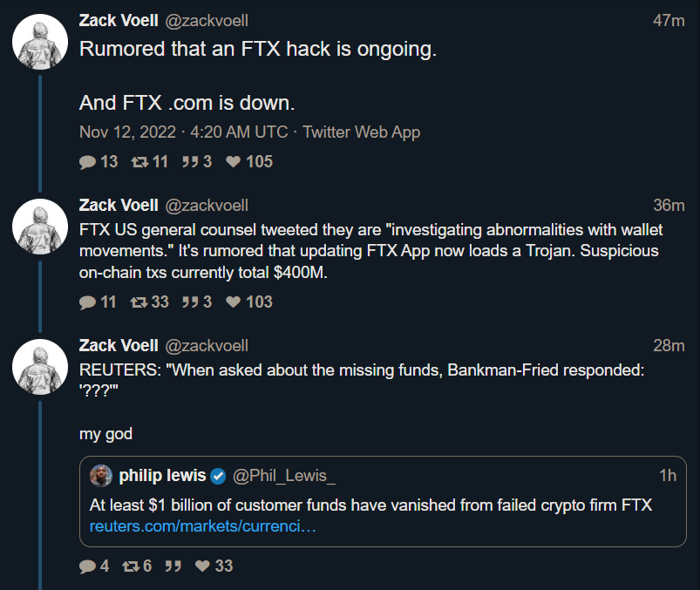This screenshot has width=700, height=590.
Task: Click Zack Voell avatar on first tweet
Action: coord(40,42)
